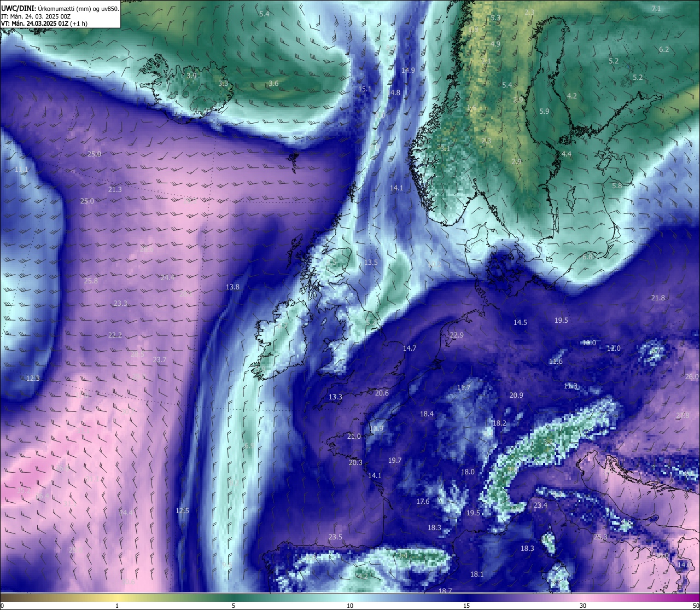The height and width of the screenshot is (610, 700).
Task: Click the 12.3 value on the map
Action: (33, 378)
